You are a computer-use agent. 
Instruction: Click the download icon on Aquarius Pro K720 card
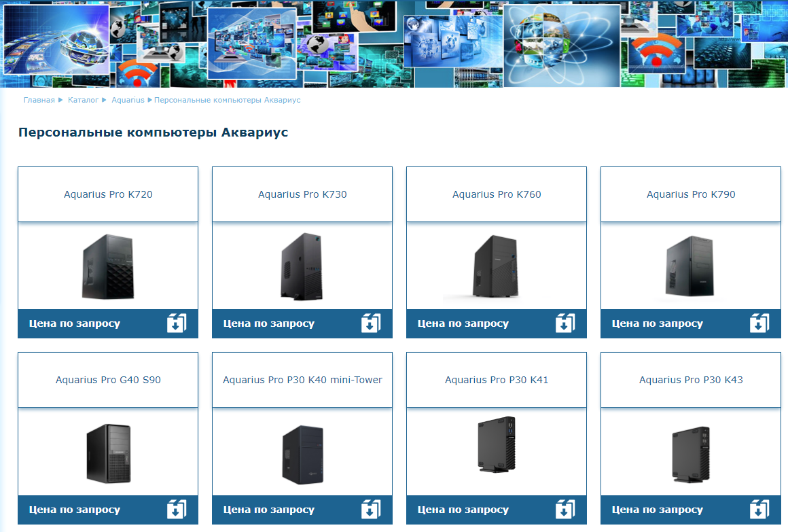[177, 323]
